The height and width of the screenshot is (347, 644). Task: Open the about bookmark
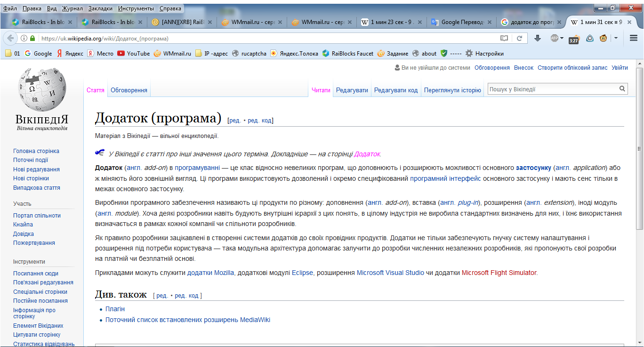[425, 53]
